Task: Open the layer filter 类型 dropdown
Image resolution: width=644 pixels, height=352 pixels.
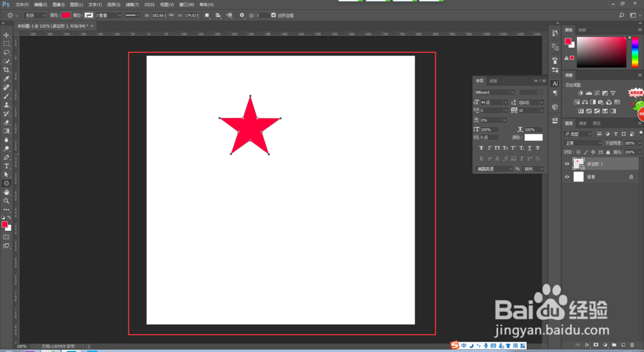Action: click(x=578, y=133)
